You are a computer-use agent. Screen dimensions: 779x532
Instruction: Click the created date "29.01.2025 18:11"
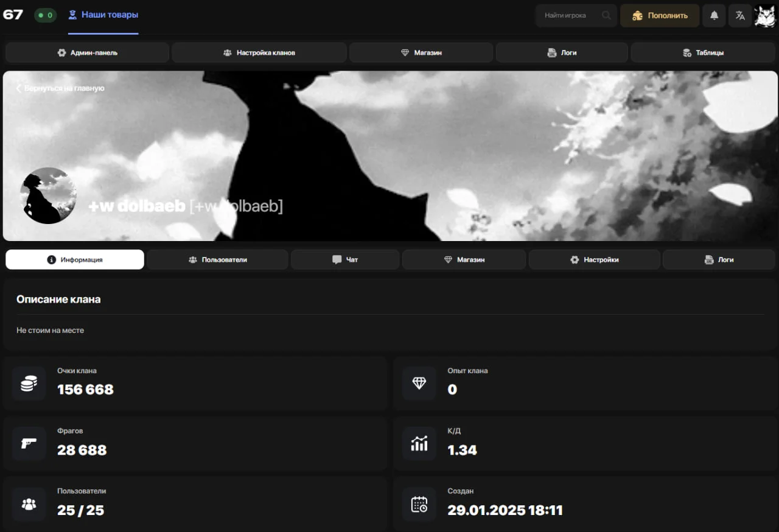click(505, 511)
